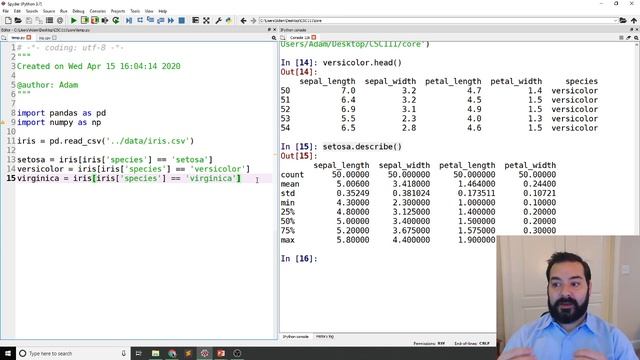Open the PowerPoint taskbar icon
Screen dimensions: 640x360
221,353
